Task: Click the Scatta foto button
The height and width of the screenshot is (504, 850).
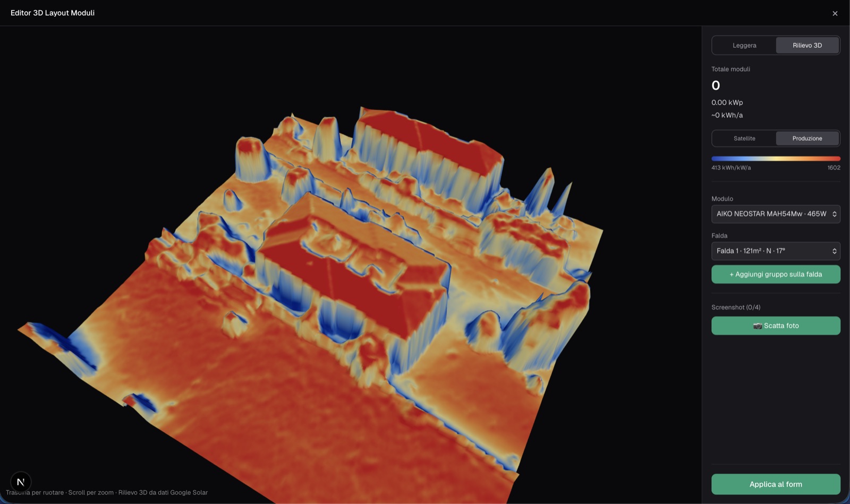Action: point(776,326)
